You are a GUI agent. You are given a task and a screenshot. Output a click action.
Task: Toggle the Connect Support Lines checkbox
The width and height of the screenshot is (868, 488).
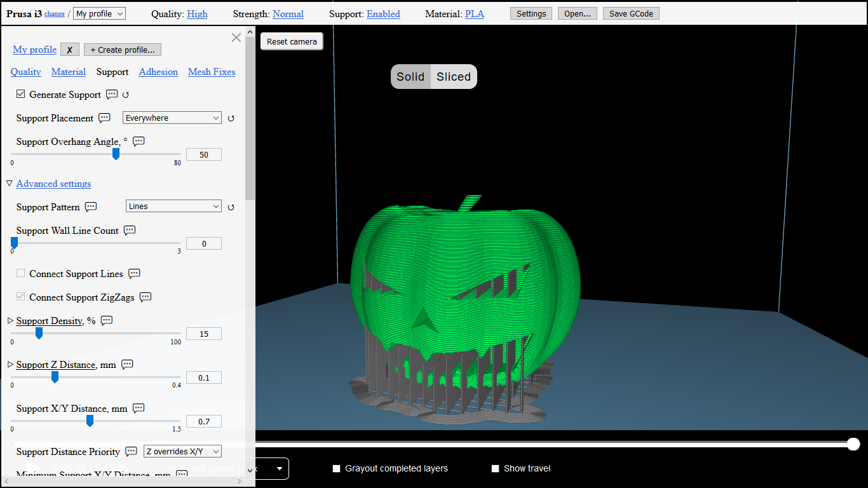click(x=21, y=273)
